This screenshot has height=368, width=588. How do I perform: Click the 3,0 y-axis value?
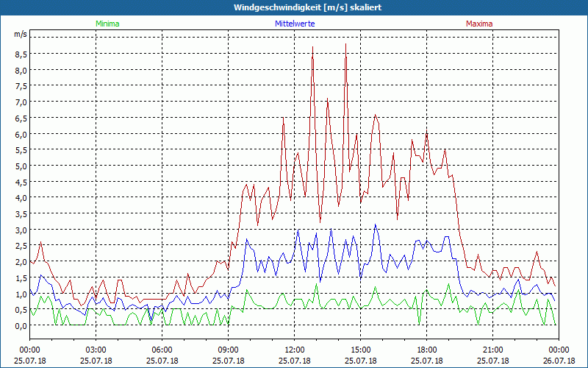21,230
